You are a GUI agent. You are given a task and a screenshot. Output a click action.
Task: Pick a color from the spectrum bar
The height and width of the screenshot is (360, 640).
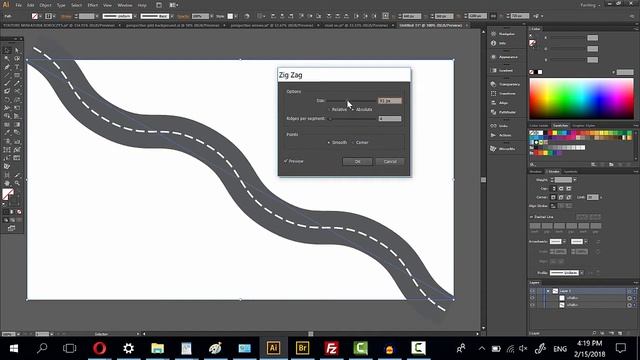click(x=581, y=98)
